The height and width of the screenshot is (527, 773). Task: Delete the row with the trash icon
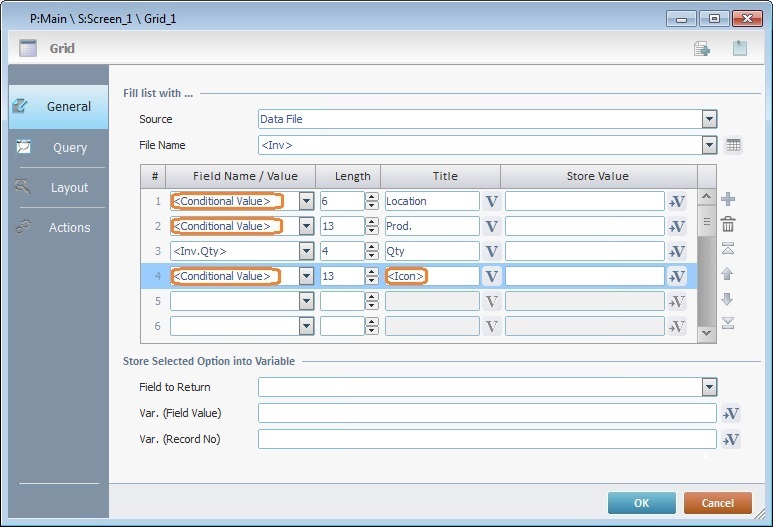point(728,225)
